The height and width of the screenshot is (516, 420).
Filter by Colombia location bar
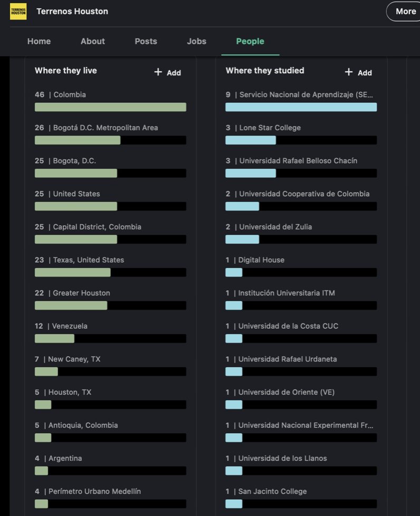pos(110,107)
